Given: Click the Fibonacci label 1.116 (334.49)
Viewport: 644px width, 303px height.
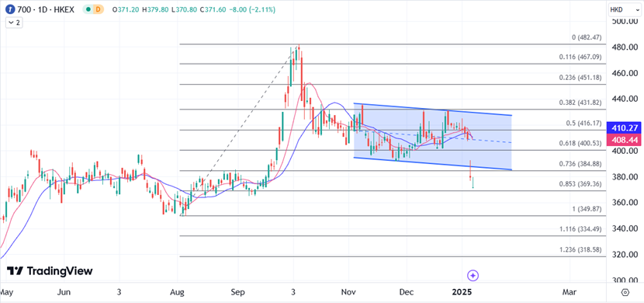Looking at the screenshot, I should (x=580, y=229).
